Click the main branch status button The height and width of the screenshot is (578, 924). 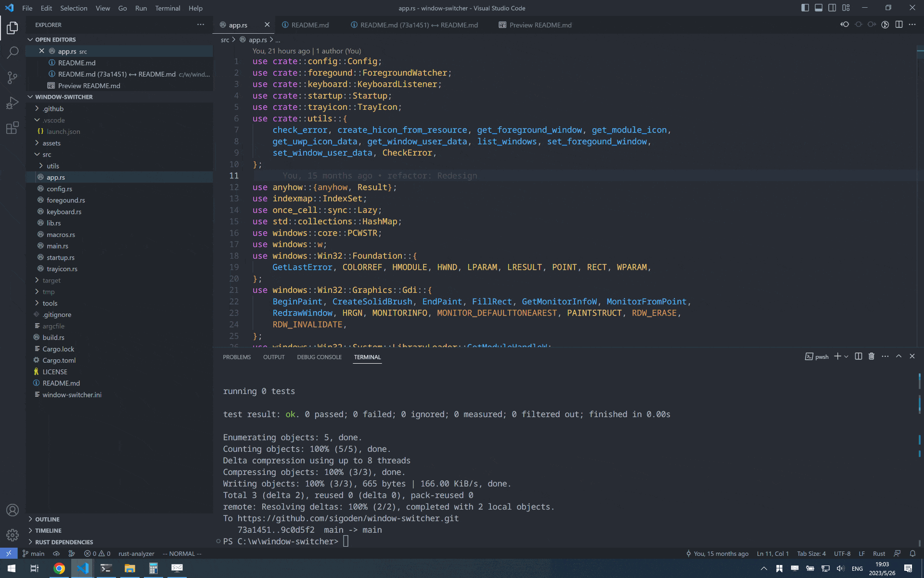point(34,553)
